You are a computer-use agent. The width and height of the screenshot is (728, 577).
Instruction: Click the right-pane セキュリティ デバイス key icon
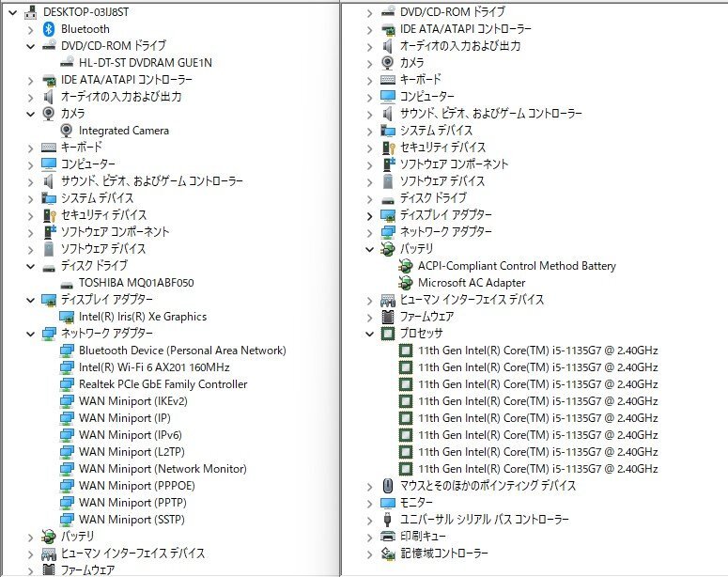point(388,148)
